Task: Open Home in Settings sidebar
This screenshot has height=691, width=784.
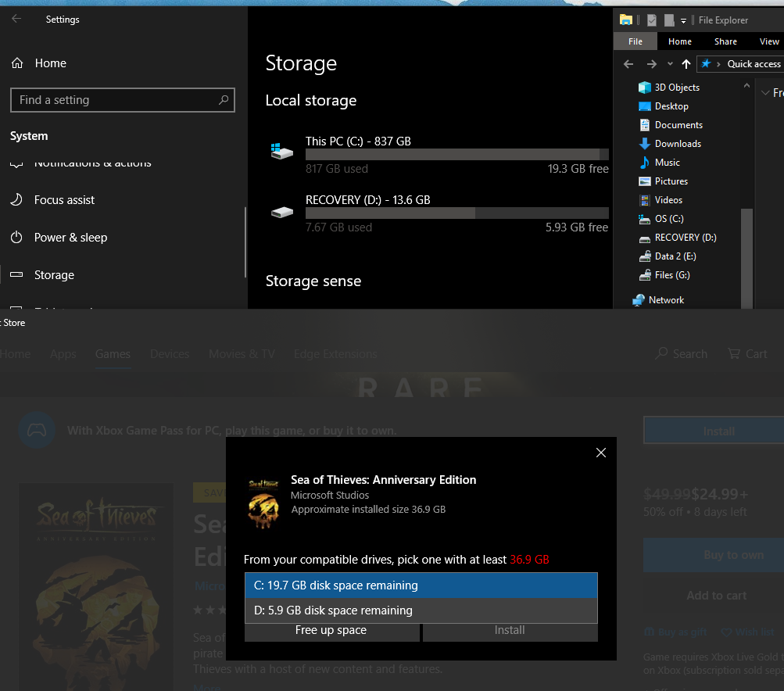Action: [x=38, y=63]
